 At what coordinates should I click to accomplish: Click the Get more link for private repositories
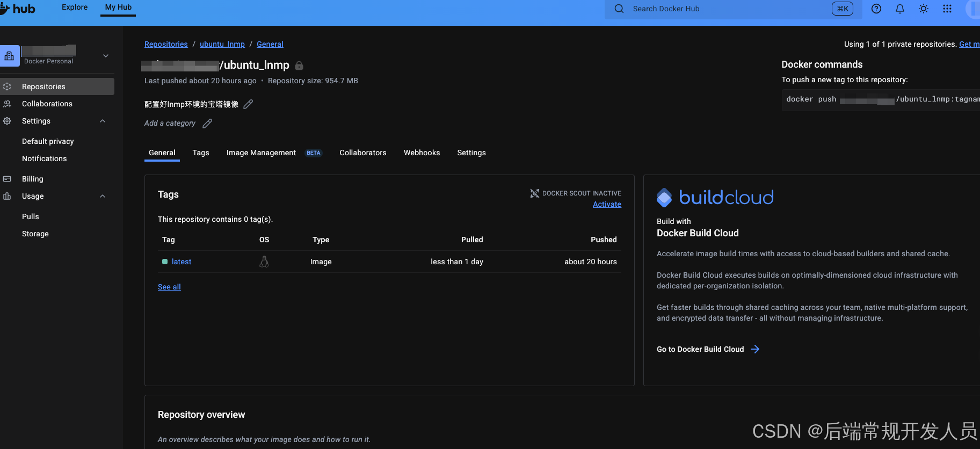(969, 44)
